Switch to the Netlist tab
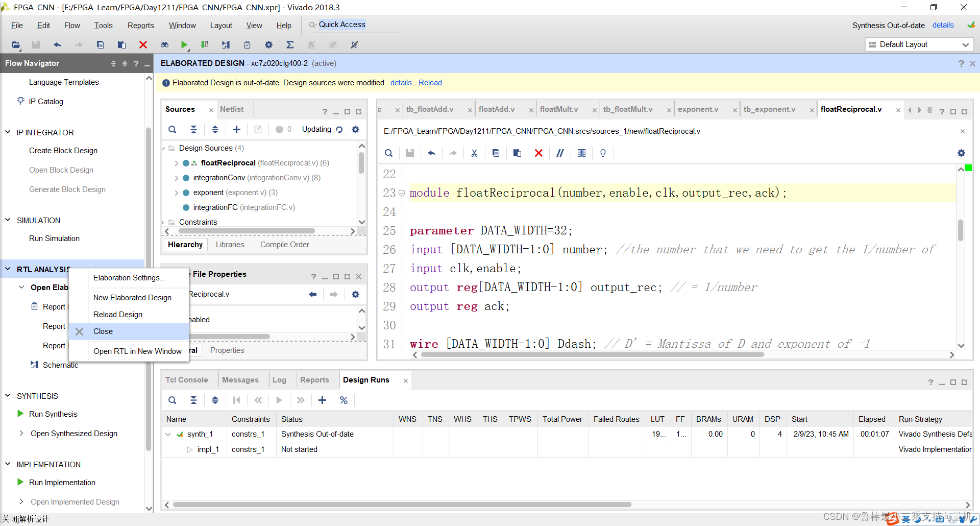Screen dimensions: 980x526 pyautogui.click(x=232, y=109)
